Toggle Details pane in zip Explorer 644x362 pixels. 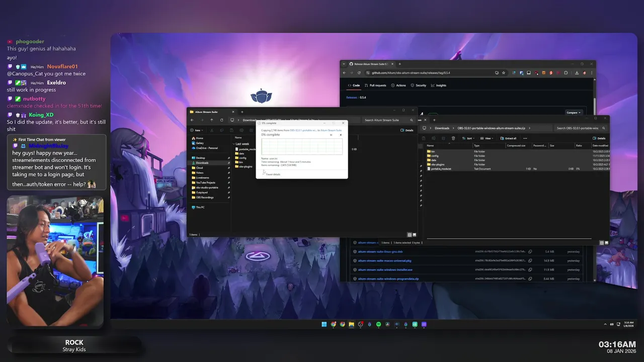[x=599, y=138]
